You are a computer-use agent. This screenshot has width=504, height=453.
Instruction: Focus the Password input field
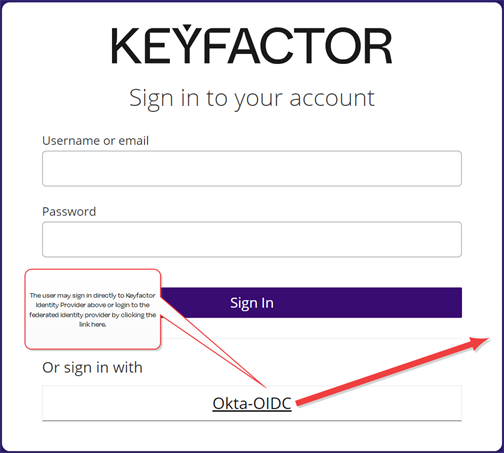pyautogui.click(x=252, y=239)
